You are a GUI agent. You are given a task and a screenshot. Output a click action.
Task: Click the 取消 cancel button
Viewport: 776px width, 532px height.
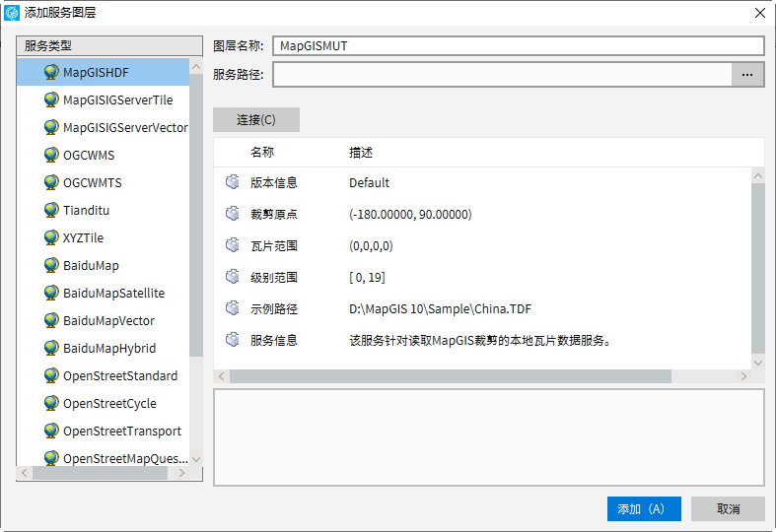[x=728, y=508]
